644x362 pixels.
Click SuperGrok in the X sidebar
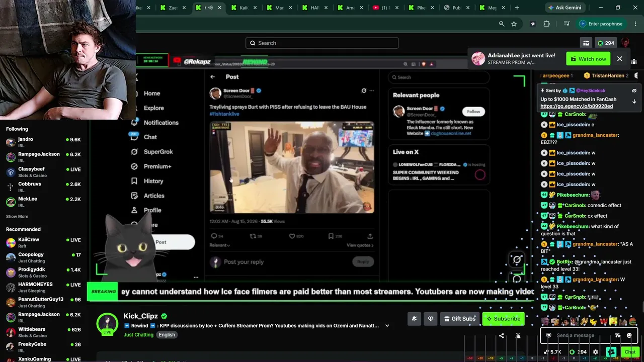pyautogui.click(x=158, y=151)
